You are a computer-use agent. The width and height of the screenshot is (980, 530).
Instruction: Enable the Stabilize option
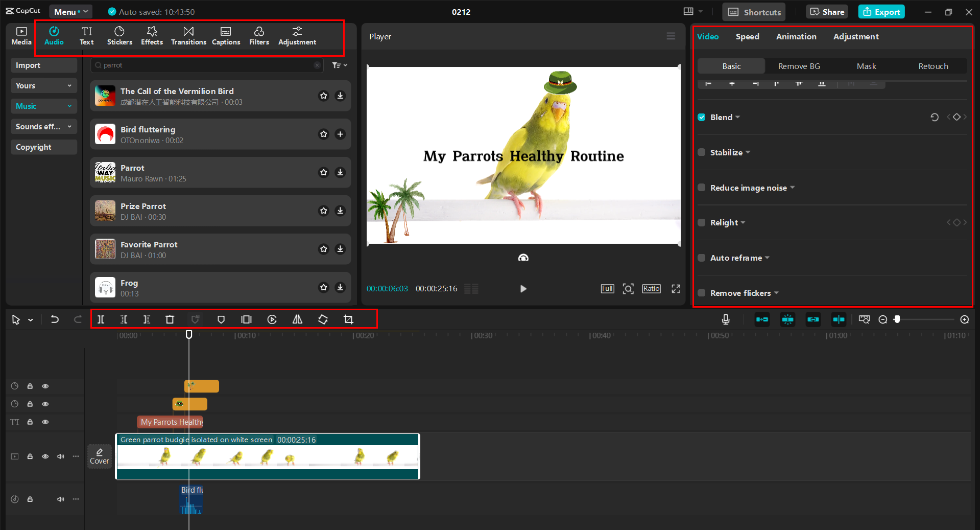tap(702, 152)
